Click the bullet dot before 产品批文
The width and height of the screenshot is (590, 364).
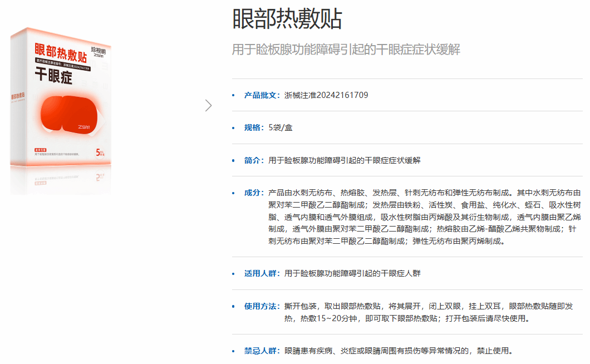coord(234,95)
